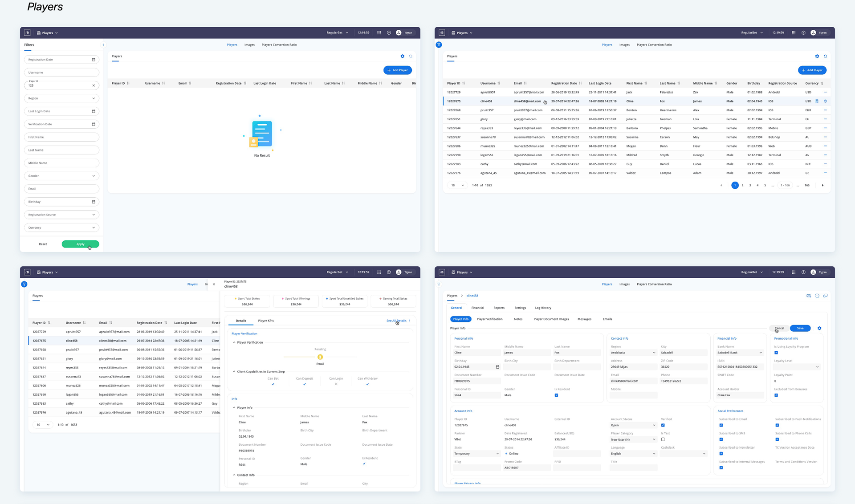The image size is (855, 504).
Task: Collapse Client Capabilities In Current Step section
Action: 234,371
